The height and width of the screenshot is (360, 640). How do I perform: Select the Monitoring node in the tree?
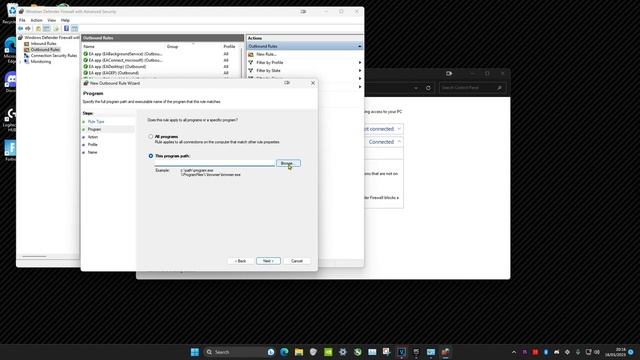41,62
